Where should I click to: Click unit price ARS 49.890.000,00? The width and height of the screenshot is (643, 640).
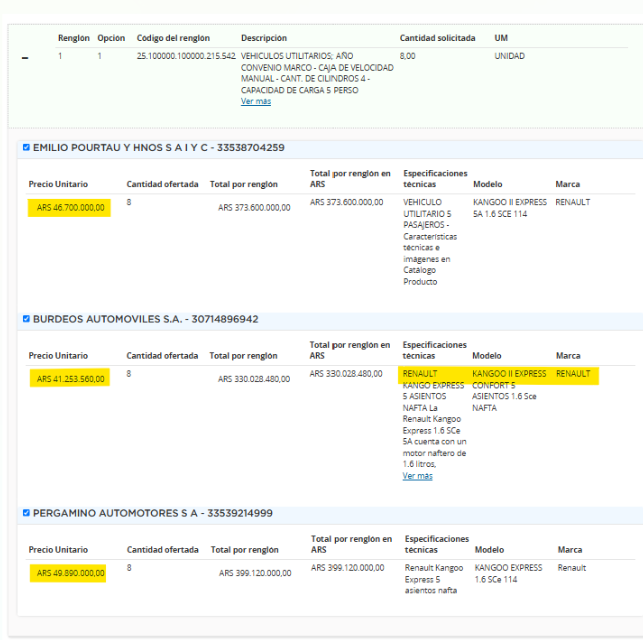(x=71, y=573)
